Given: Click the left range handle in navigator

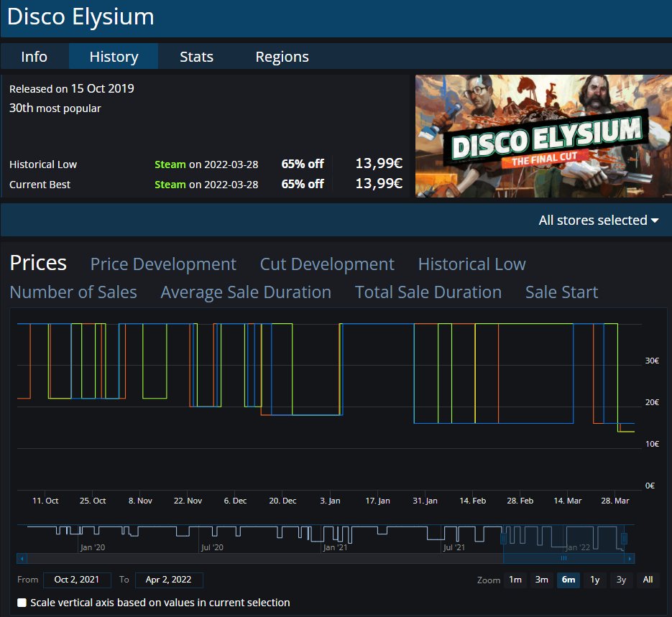Looking at the screenshot, I should (x=503, y=538).
